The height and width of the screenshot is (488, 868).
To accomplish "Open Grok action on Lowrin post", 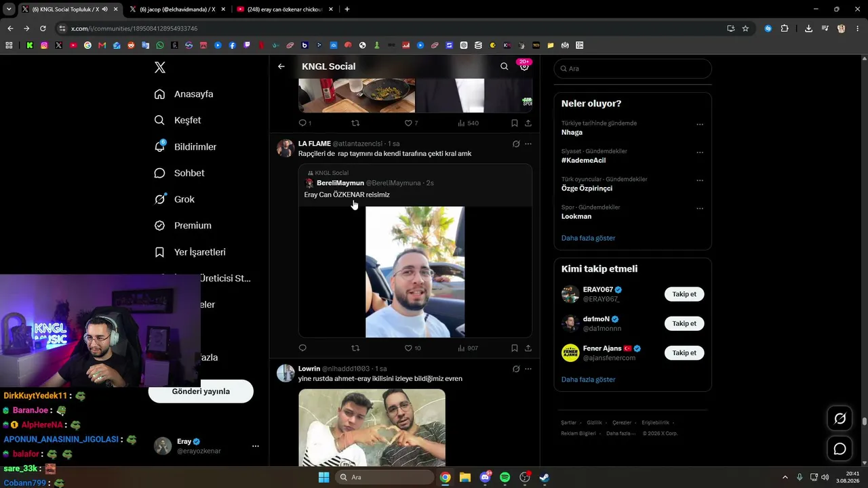I will point(516,369).
